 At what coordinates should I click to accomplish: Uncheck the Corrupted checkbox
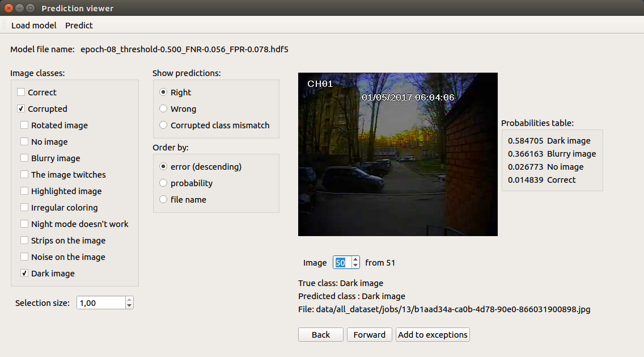[x=21, y=108]
